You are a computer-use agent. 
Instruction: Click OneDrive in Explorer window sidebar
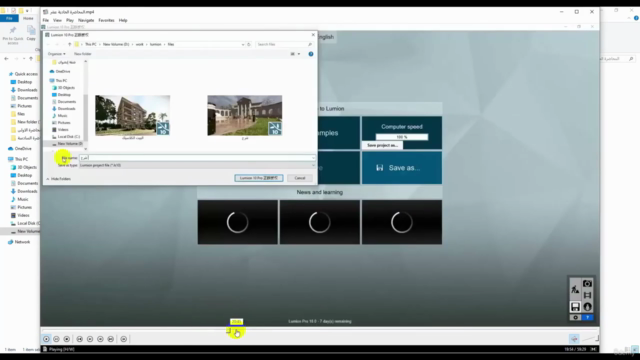(20, 149)
